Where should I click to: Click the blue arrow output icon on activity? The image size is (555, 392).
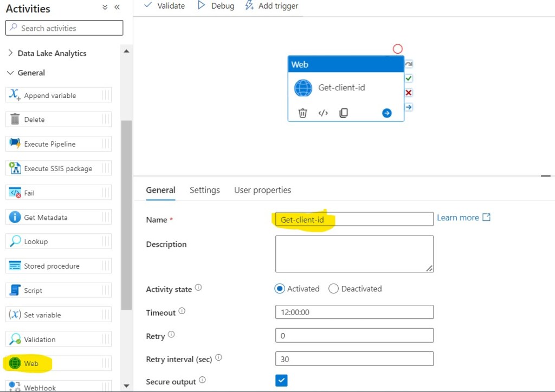[386, 113]
